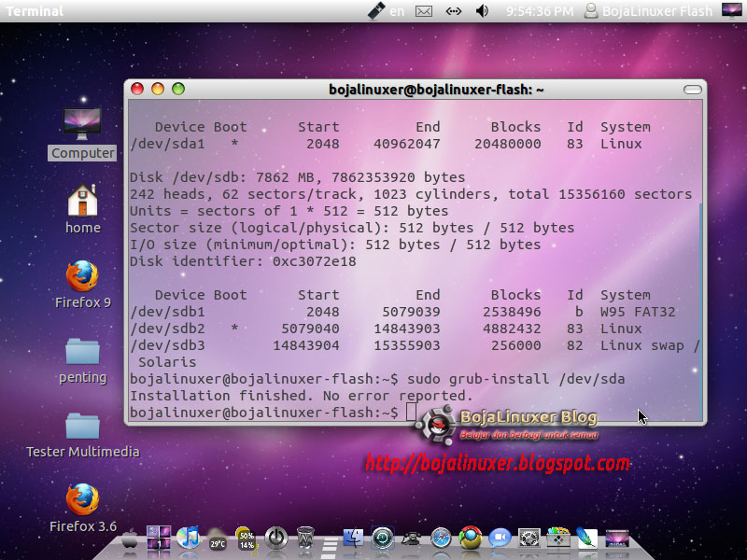Click the 9:54:36 PM clock
Viewport: 747px width, 560px height.
click(x=540, y=11)
